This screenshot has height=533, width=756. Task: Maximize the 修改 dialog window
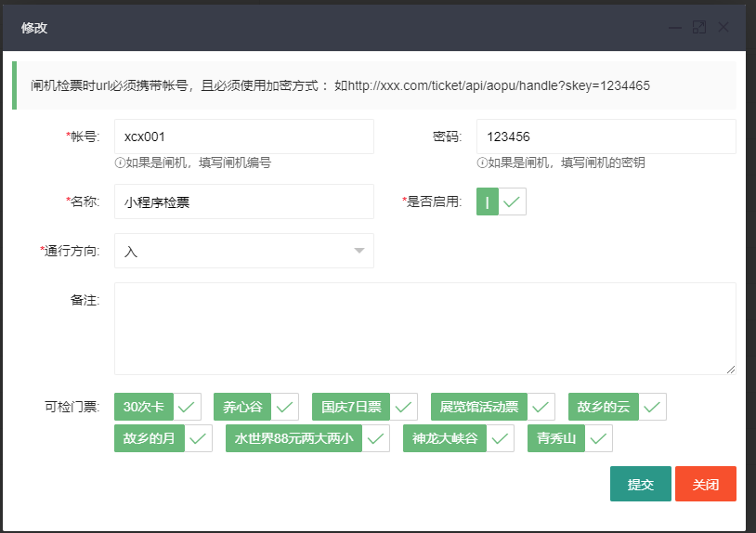pyautogui.click(x=699, y=28)
